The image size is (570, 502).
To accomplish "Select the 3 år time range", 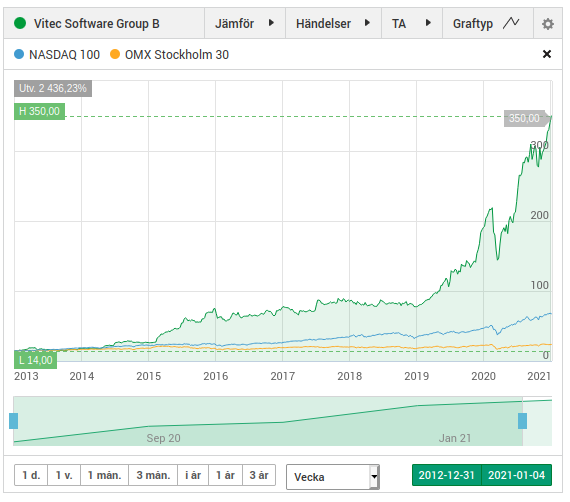I will (259, 475).
